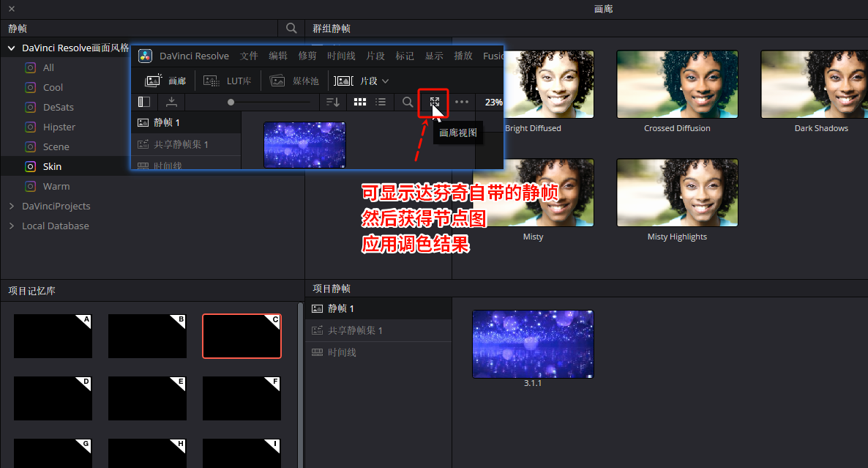Screen dimensions: 868x468
Task: Click the All album icon
Action: tap(31, 67)
